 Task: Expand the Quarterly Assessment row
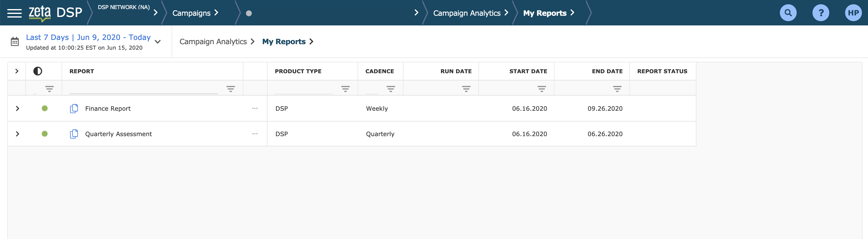pyautogui.click(x=18, y=134)
